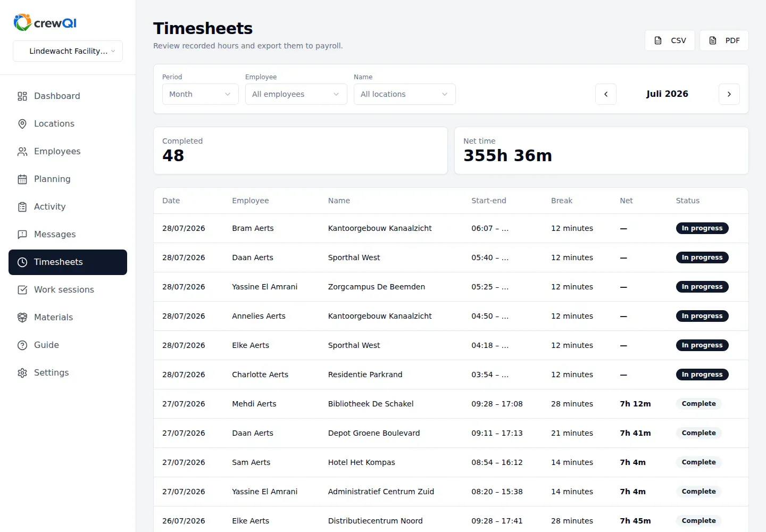Click the Settings gear icon
Screen dimensions: 766x532
coord(22,373)
